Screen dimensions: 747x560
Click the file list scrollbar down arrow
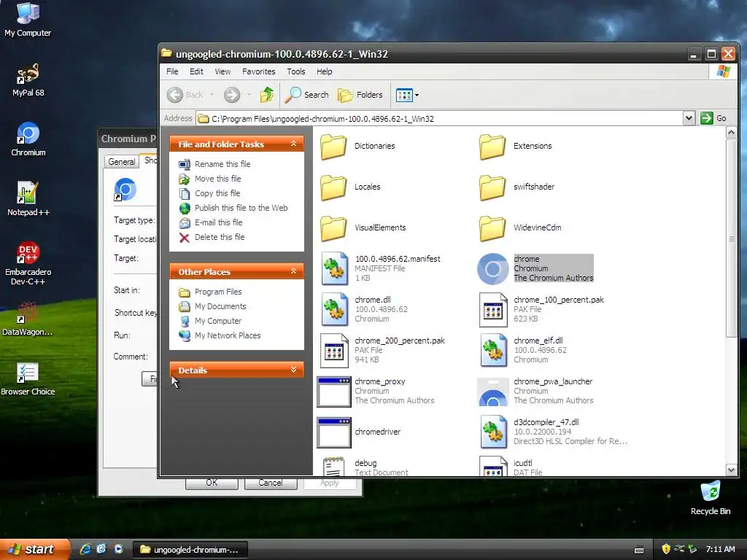pyautogui.click(x=731, y=470)
